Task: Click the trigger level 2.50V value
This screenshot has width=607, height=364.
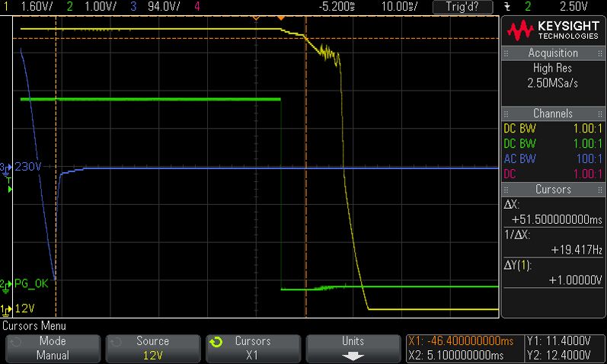Action: 573,6
